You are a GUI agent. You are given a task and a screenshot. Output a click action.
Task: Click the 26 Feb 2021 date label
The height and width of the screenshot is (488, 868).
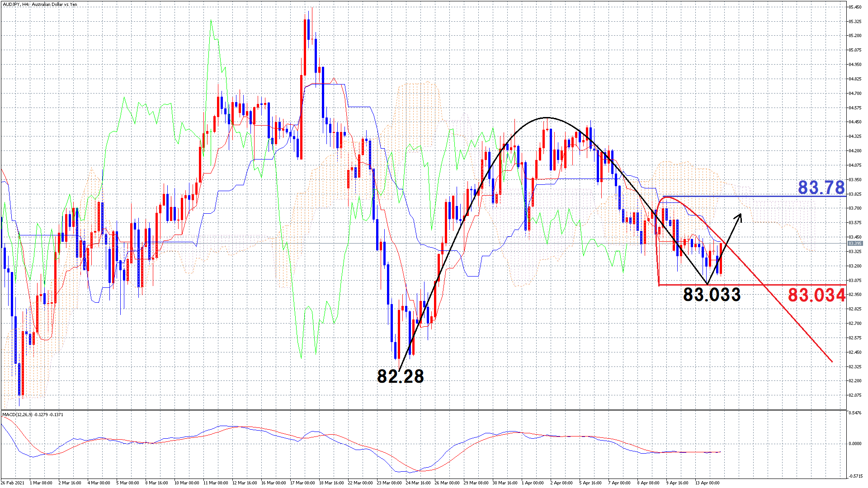(13, 483)
